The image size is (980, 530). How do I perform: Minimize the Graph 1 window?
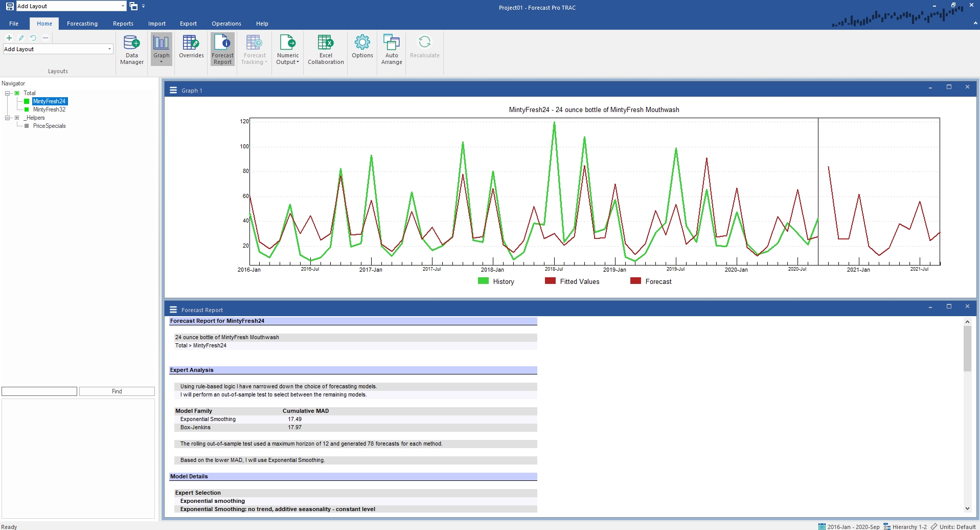[x=930, y=87]
